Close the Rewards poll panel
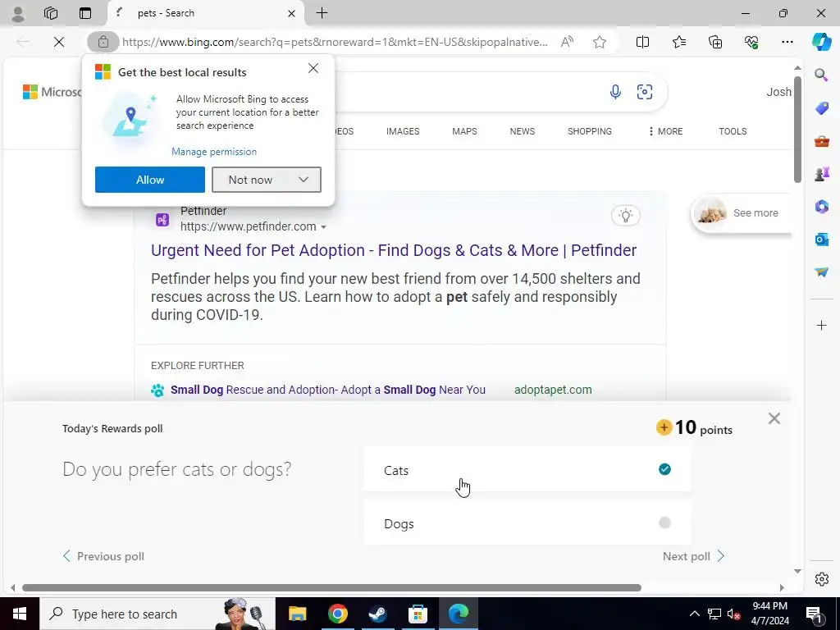The height and width of the screenshot is (630, 840). tap(774, 418)
